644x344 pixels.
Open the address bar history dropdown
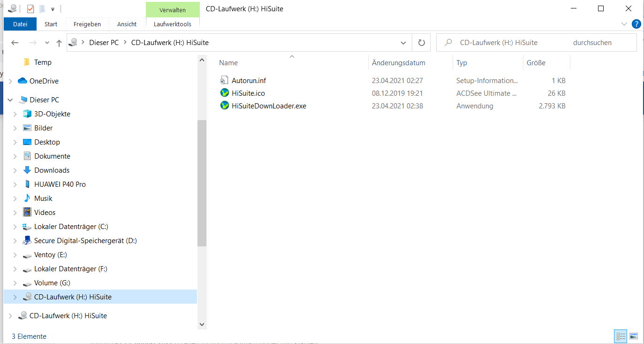click(403, 43)
